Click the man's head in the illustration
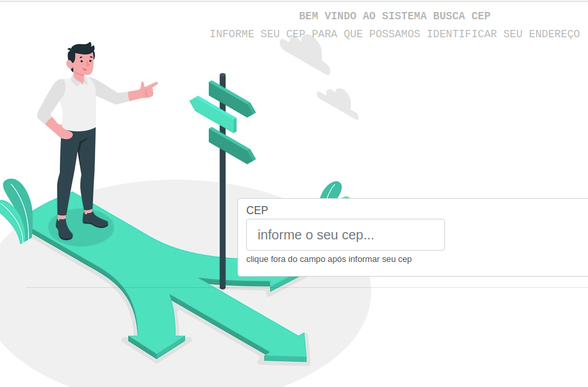The image size is (588, 387). tap(81, 59)
